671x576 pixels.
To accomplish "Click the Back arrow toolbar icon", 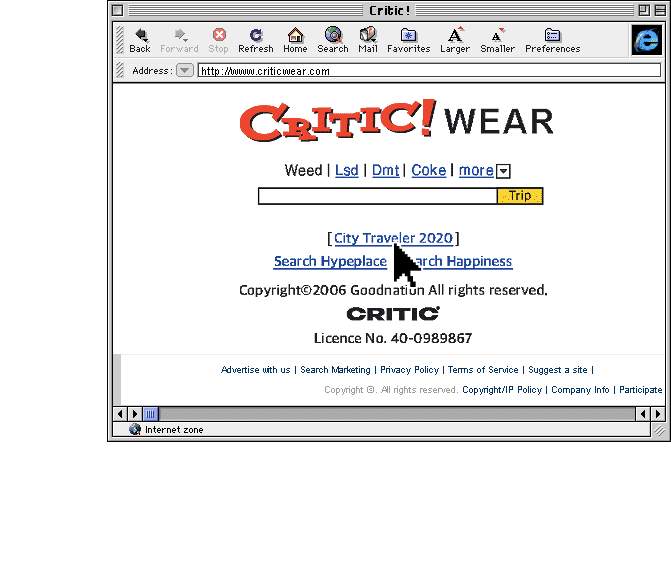I will (140, 36).
